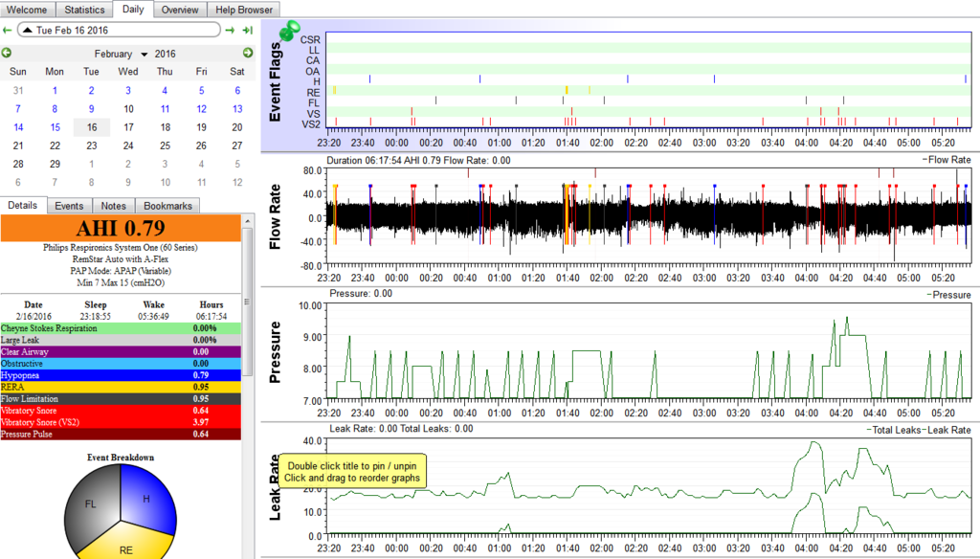The width and height of the screenshot is (980, 559).
Task: Show next month in calendar
Action: click(x=247, y=54)
